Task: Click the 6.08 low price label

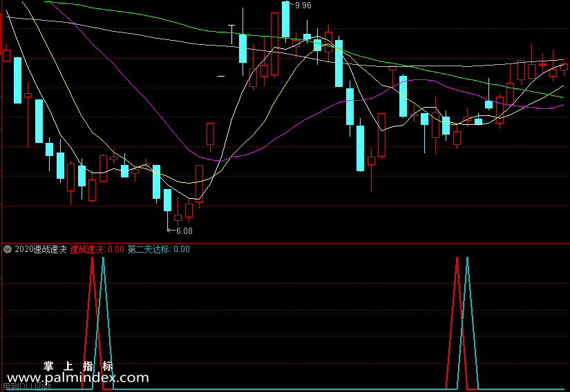Action: pos(184,231)
